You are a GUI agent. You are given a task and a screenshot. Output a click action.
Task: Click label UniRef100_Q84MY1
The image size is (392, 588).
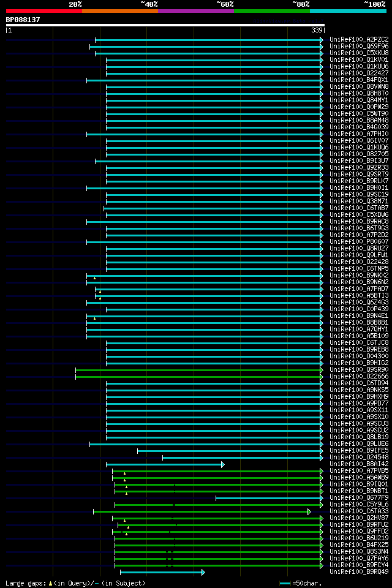pyautogui.click(x=359, y=100)
